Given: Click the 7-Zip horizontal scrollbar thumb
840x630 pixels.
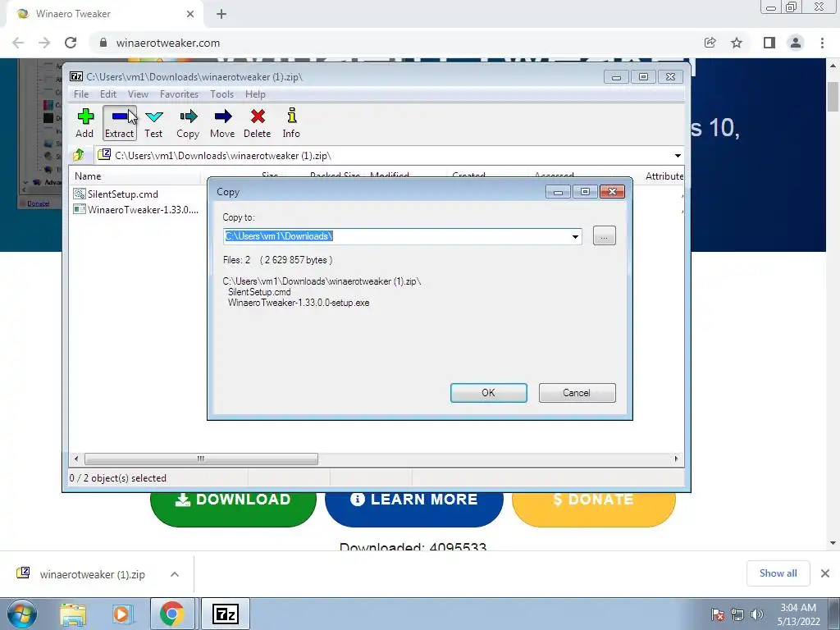Looking at the screenshot, I should [x=201, y=459].
